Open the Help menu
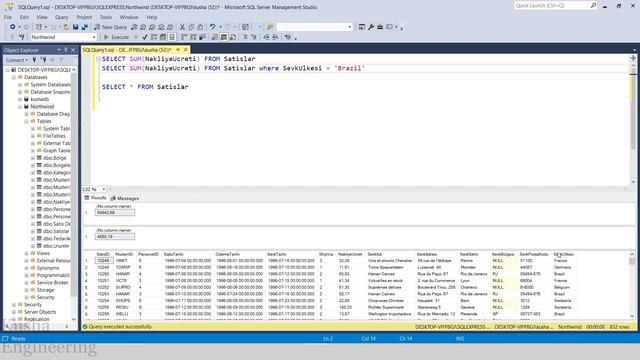The width and height of the screenshot is (640, 360). [x=152, y=17]
